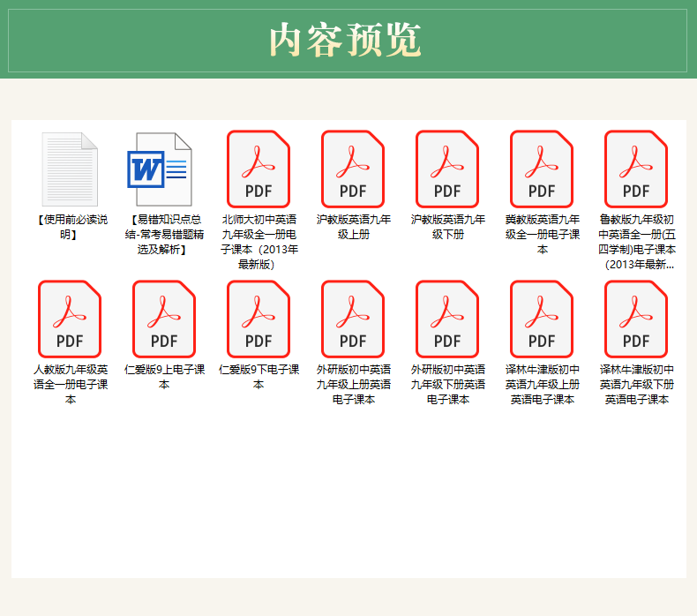Select the 译林牛津版九年级上册 PDF icon

[x=542, y=319]
